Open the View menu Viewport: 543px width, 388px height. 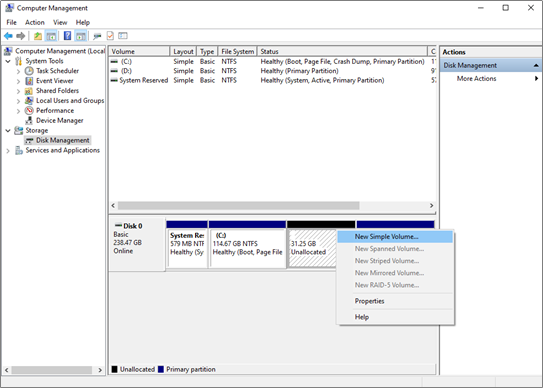60,23
